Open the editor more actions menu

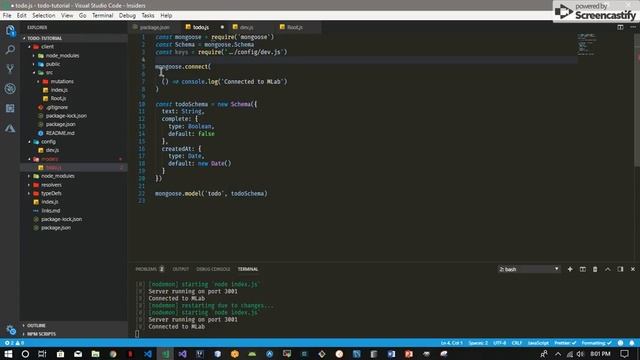(x=633, y=27)
